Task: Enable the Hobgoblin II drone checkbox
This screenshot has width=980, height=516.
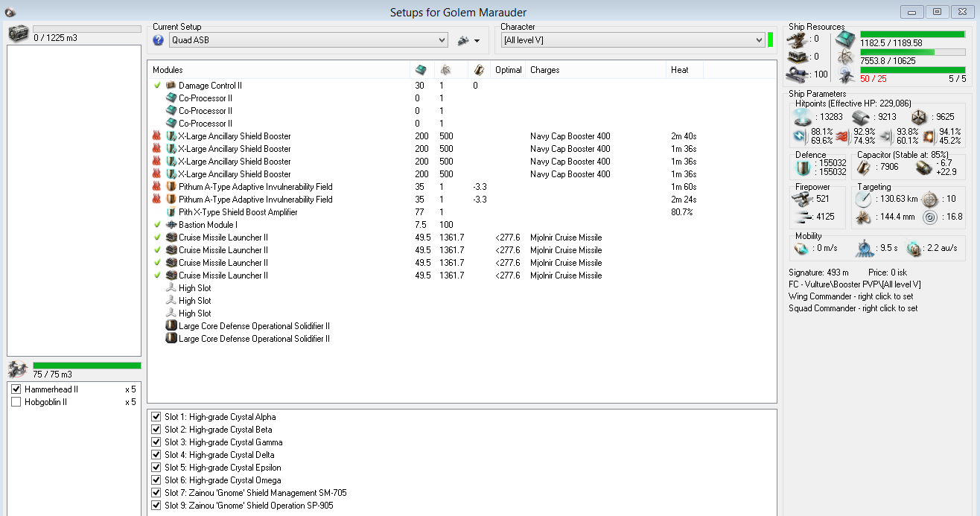Action: (x=16, y=402)
